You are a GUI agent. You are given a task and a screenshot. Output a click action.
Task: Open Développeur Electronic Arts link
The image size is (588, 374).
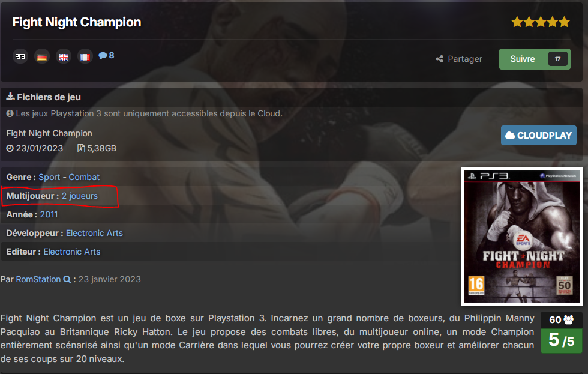click(x=95, y=233)
